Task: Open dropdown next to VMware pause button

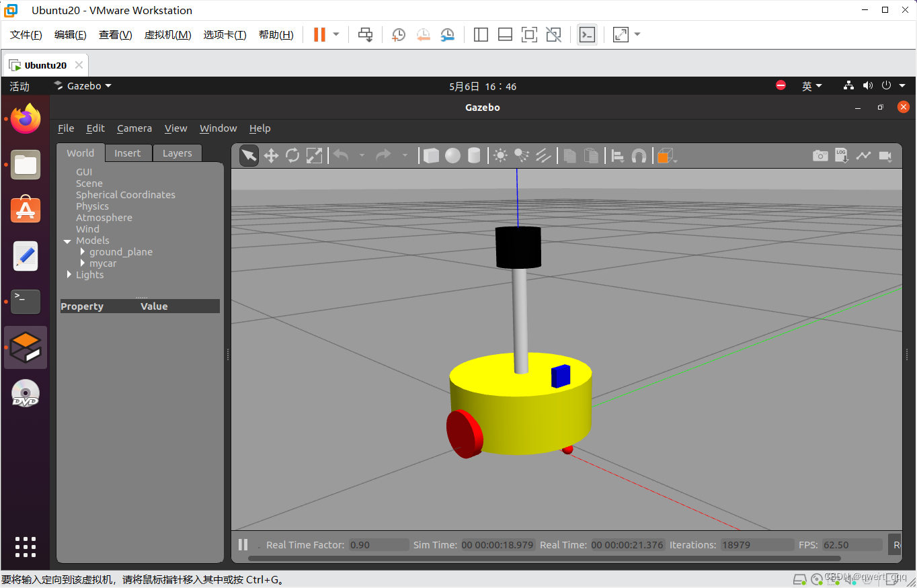Action: [x=336, y=34]
